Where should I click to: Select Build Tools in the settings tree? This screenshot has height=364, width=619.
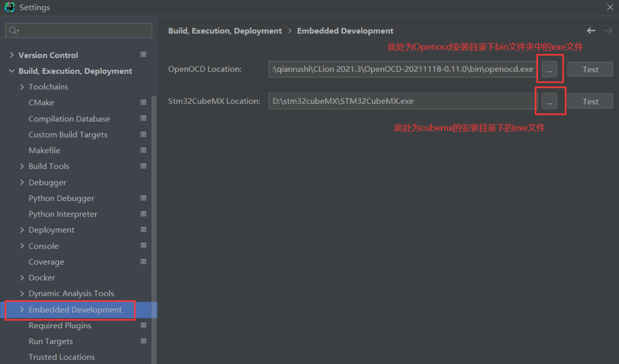49,166
